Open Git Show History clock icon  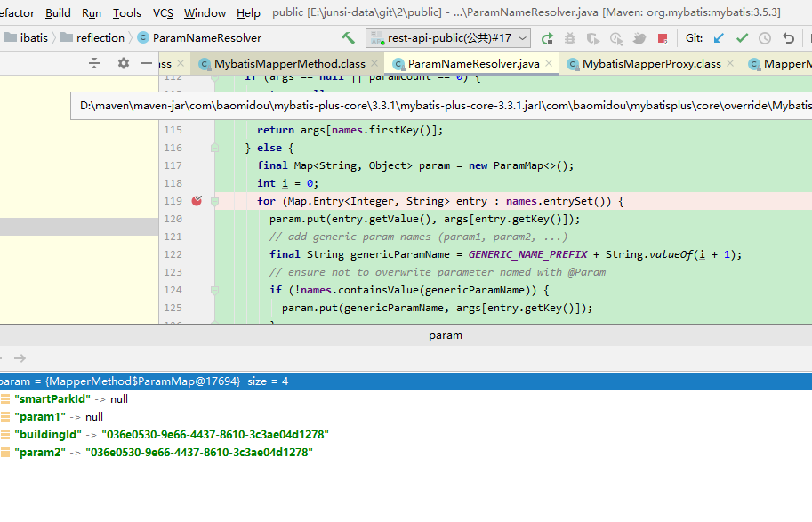click(x=765, y=38)
